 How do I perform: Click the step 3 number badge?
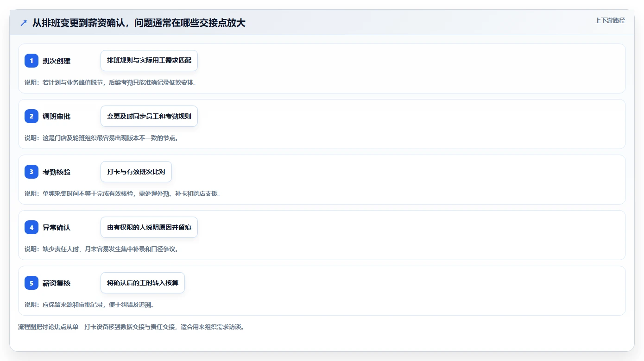32,172
